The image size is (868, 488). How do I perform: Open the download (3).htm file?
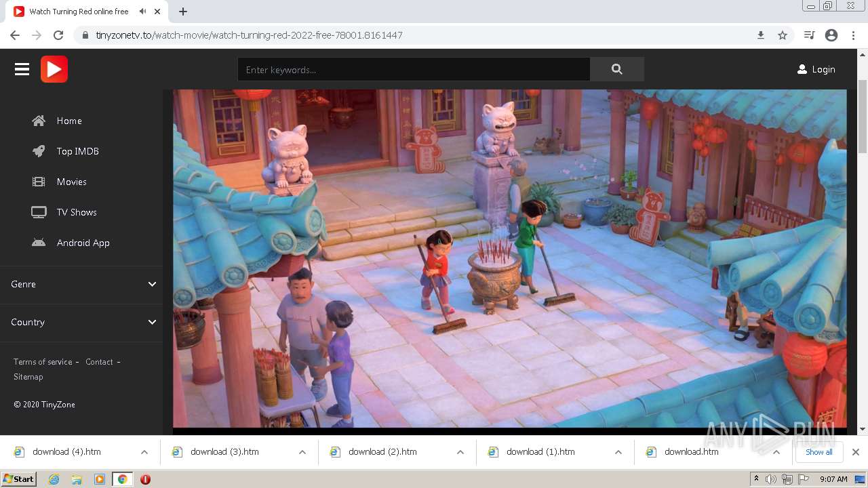224,452
